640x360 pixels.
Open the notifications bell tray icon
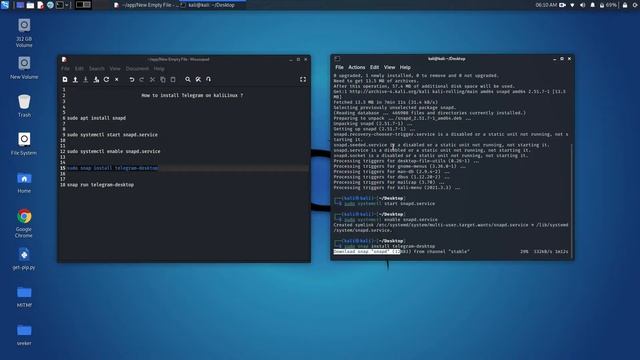593,5
